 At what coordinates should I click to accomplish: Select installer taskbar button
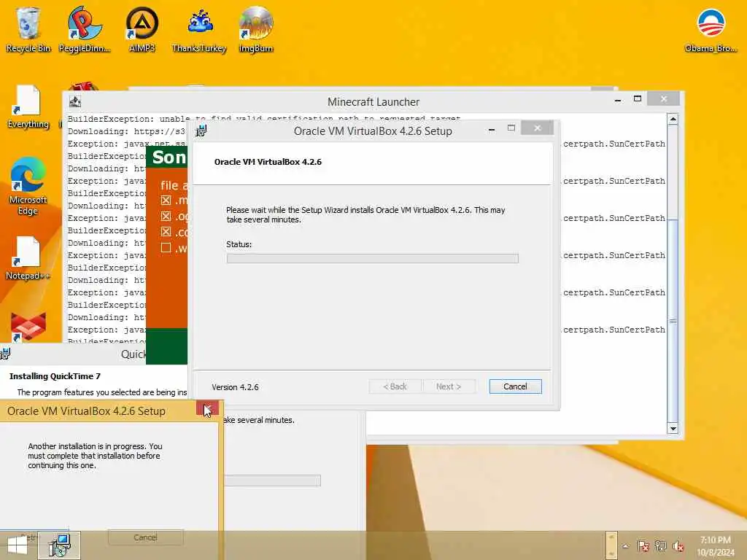(59, 545)
